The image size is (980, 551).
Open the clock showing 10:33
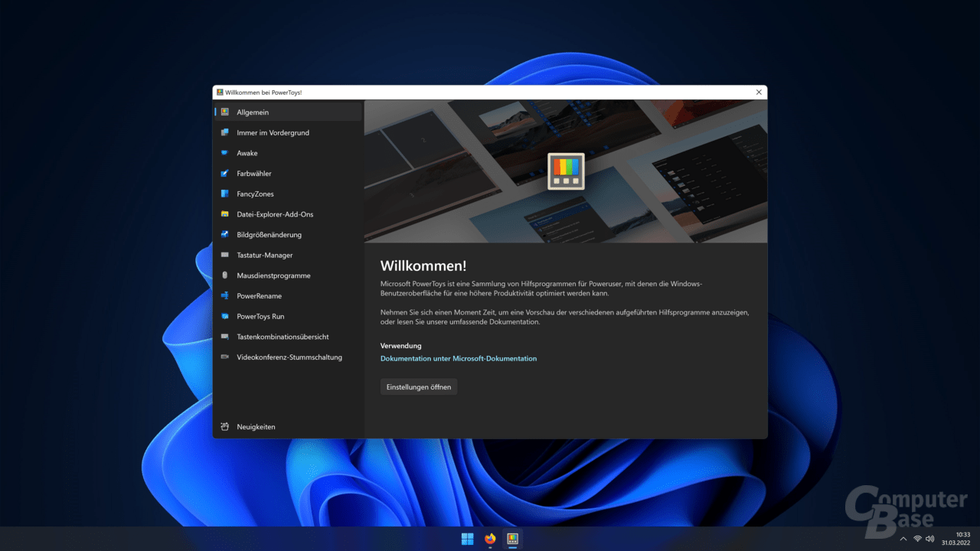957,539
